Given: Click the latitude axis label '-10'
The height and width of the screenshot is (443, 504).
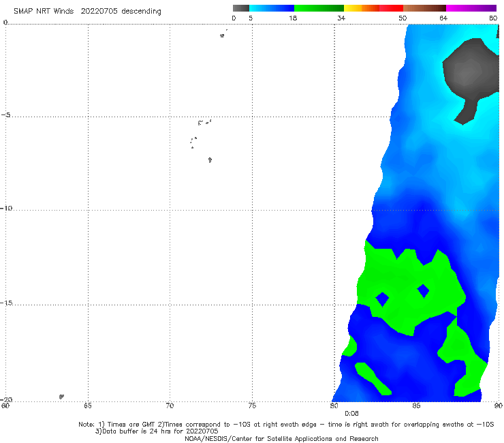Looking at the screenshot, I should coord(6,208).
